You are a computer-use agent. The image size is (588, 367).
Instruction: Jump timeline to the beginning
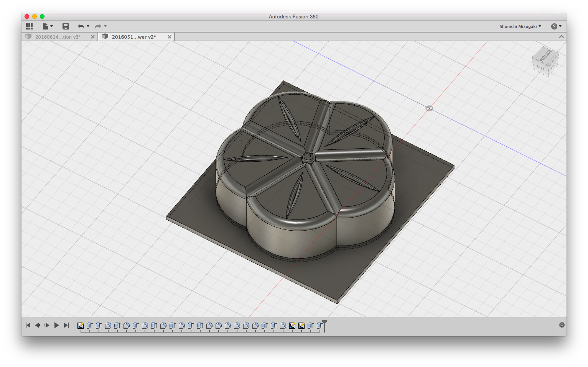[x=28, y=325]
